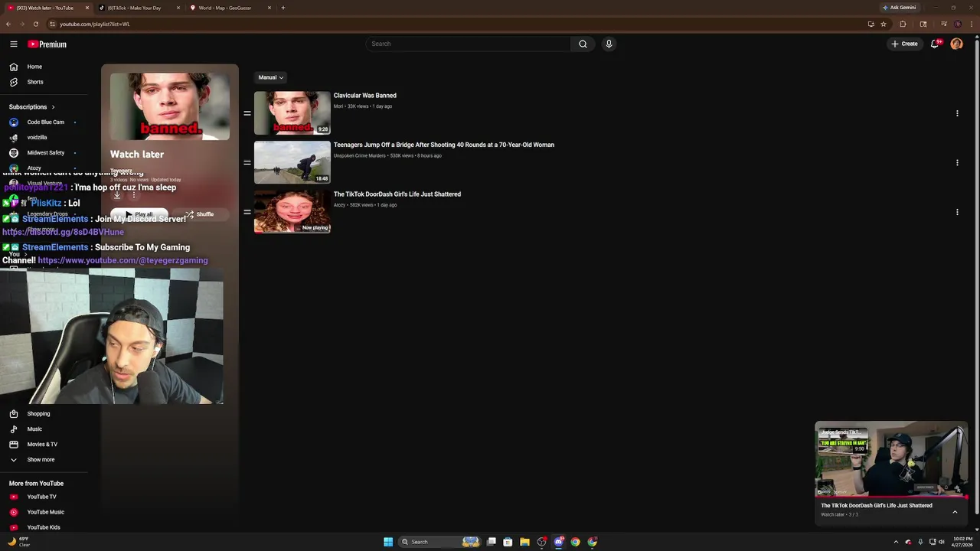Open YouTube Kids from More from YouTube
980x551 pixels.
click(44, 527)
